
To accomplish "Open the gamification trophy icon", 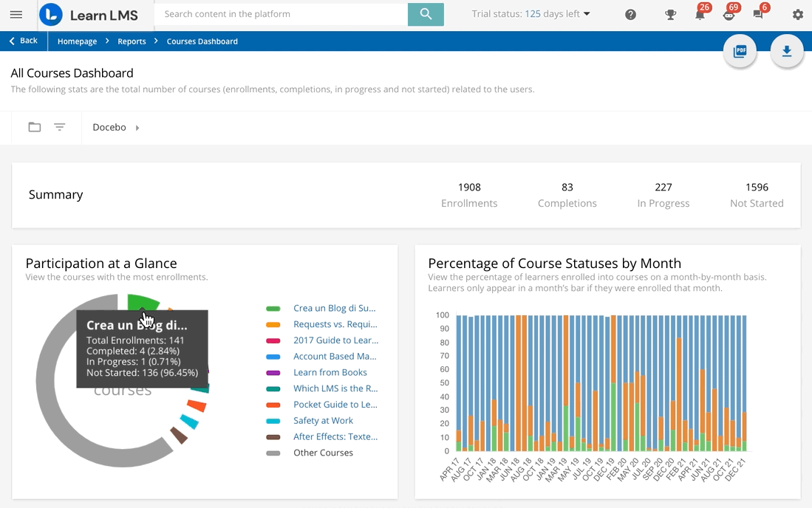I will (670, 15).
